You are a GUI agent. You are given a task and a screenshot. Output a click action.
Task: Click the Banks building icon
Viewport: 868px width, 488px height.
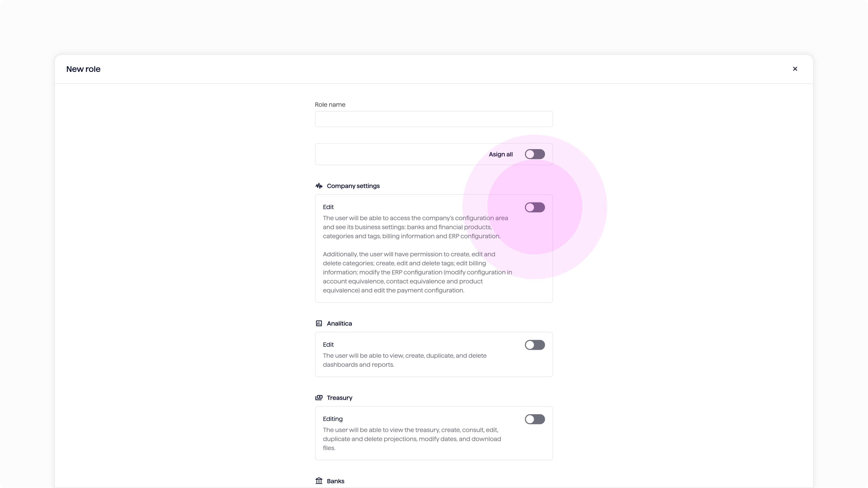tap(319, 481)
